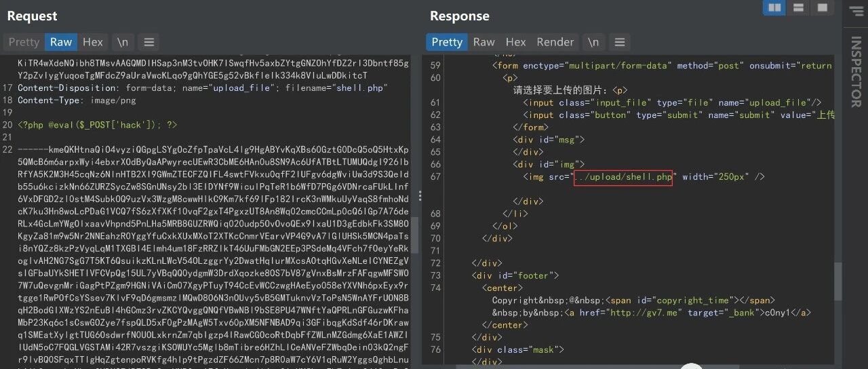Click the Chinese upload prompt text line
The image size is (868, 369).
570,90
